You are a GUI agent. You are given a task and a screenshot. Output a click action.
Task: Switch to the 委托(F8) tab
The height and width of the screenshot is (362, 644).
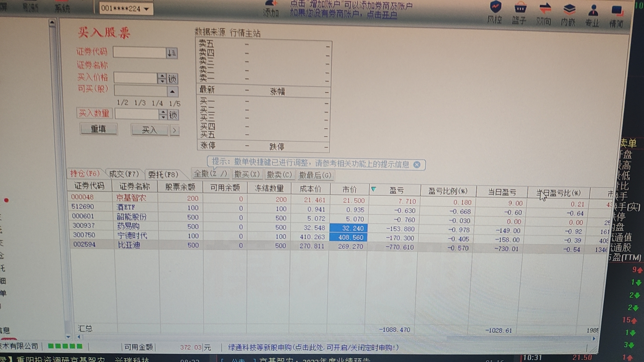tap(163, 174)
